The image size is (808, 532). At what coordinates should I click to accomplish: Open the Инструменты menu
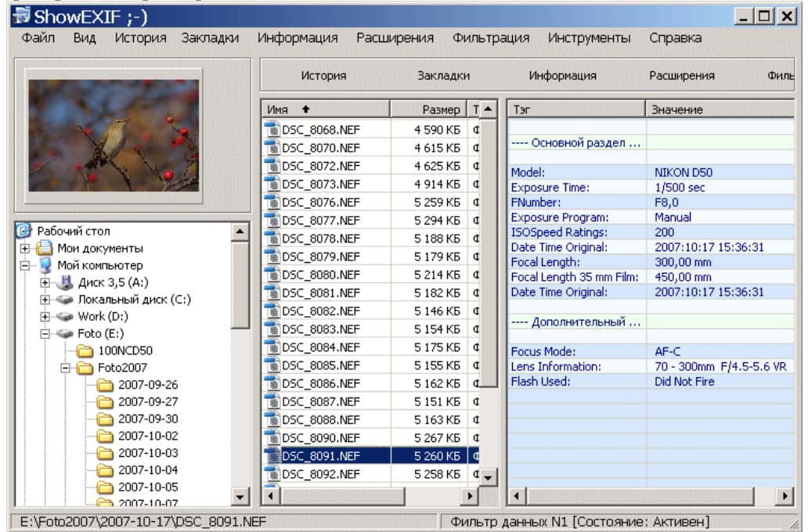pos(589,38)
